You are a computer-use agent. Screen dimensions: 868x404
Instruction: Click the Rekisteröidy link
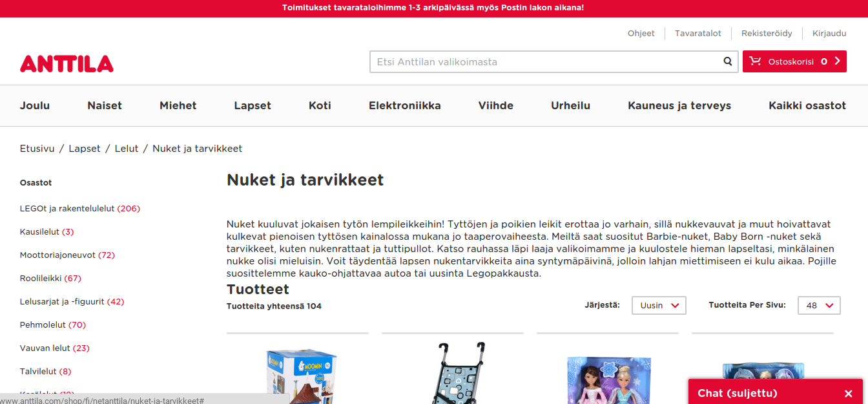(767, 34)
